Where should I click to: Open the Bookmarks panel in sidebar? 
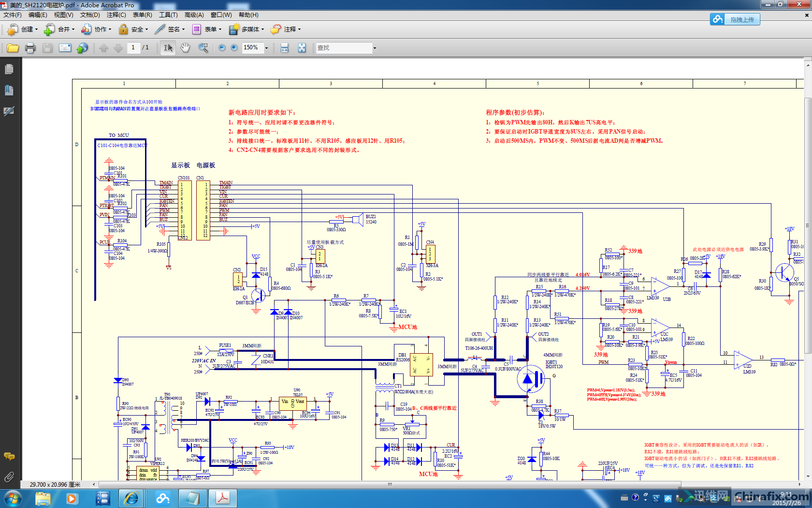point(9,90)
